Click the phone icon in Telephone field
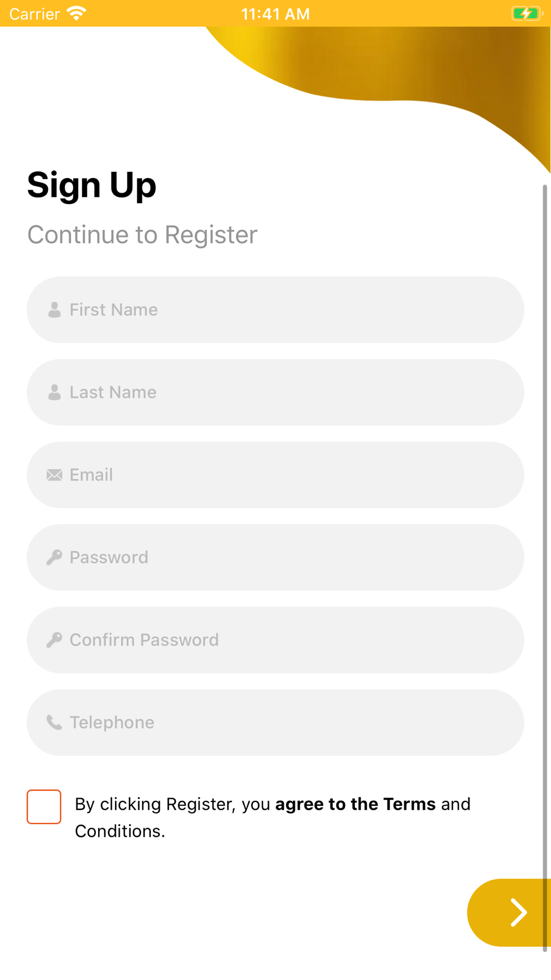This screenshot has width=551, height=980. (55, 723)
